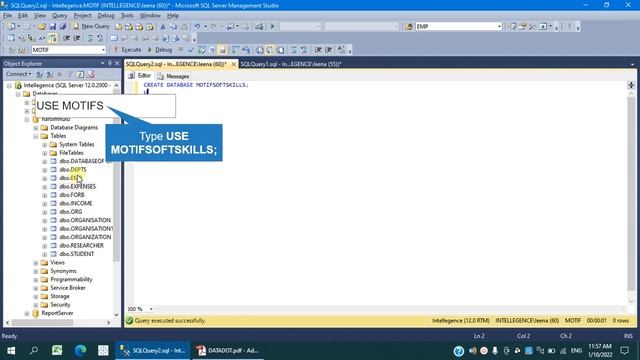This screenshot has height=360, width=640.
Task: Expand the Programmability folder
Action: (x=36, y=280)
